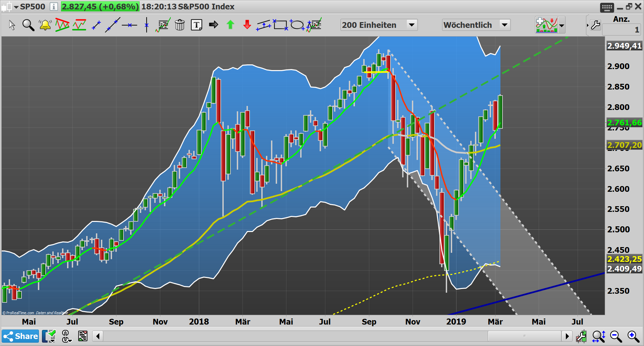Click the 2018 label on time axis
Viewport: 644px width, 346px height.
coord(199,322)
